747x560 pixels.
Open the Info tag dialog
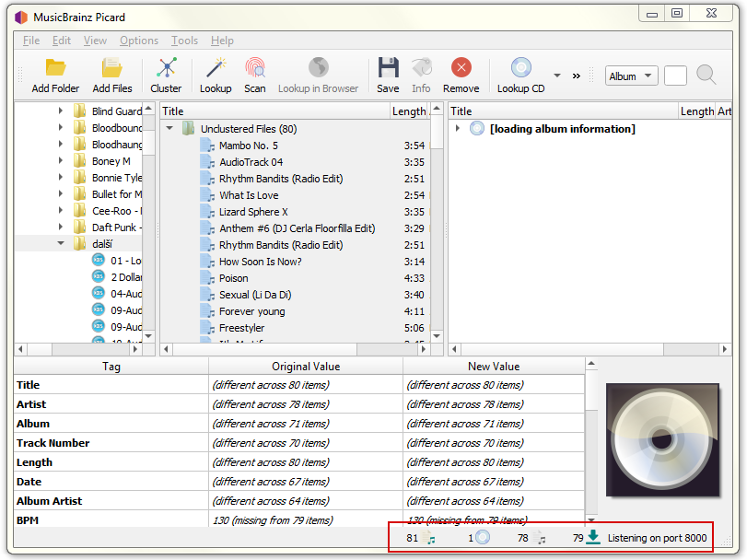coord(421,76)
